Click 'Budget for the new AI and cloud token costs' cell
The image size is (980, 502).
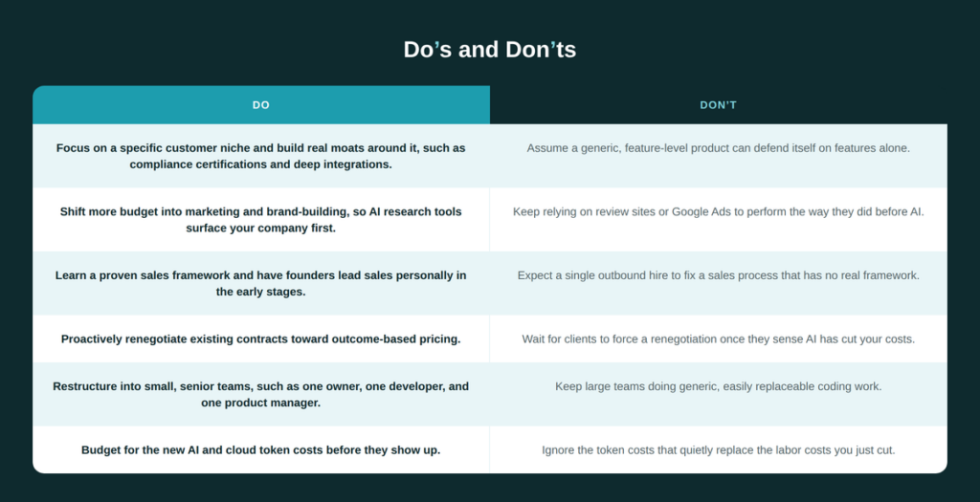click(x=261, y=449)
